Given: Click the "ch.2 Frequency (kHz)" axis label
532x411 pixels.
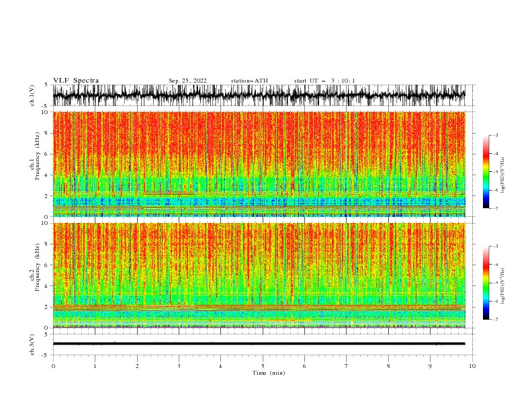Looking at the screenshot, I should 35,267.
